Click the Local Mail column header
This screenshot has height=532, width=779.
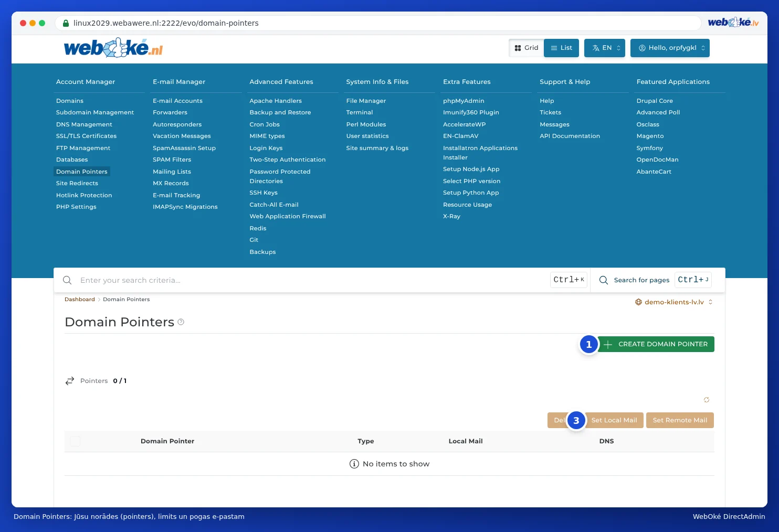pos(466,441)
